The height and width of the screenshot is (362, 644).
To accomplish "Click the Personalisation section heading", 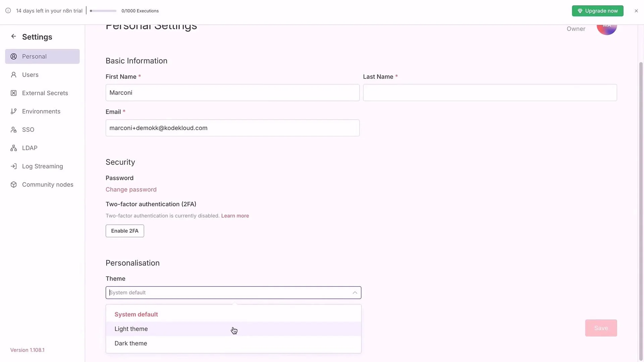I will tap(132, 263).
